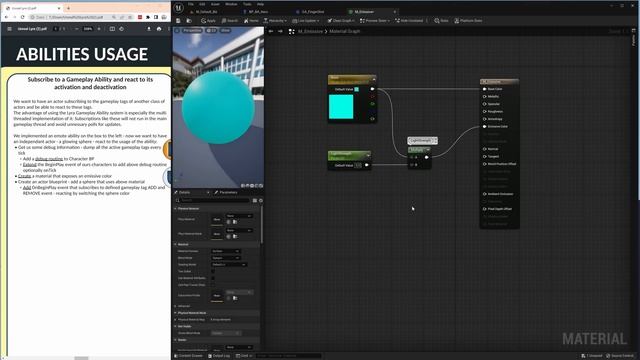Screen dimensions: 640x360
Task: Click the Hide Unrelated toolbar button
Action: click(x=409, y=20)
